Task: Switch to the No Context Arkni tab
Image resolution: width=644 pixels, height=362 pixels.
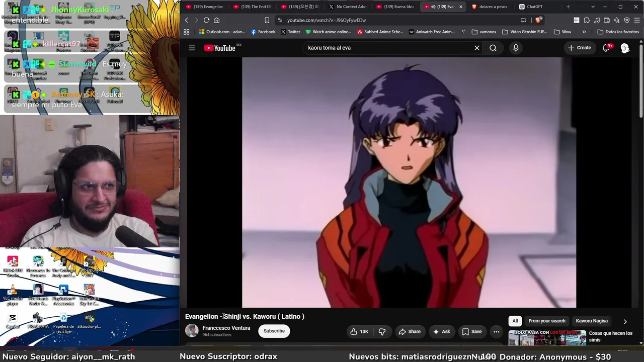Action: pyautogui.click(x=348, y=7)
